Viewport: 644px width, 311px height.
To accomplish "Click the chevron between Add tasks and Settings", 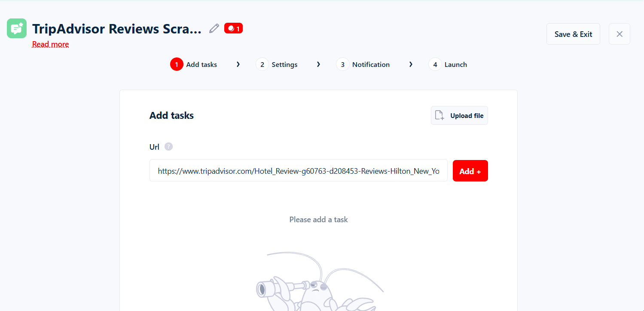I will tap(238, 64).
